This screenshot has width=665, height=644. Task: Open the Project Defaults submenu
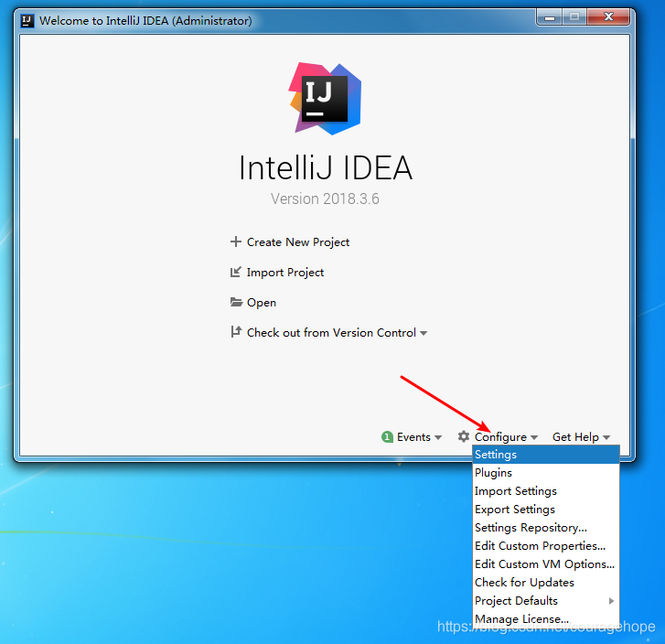(x=546, y=600)
